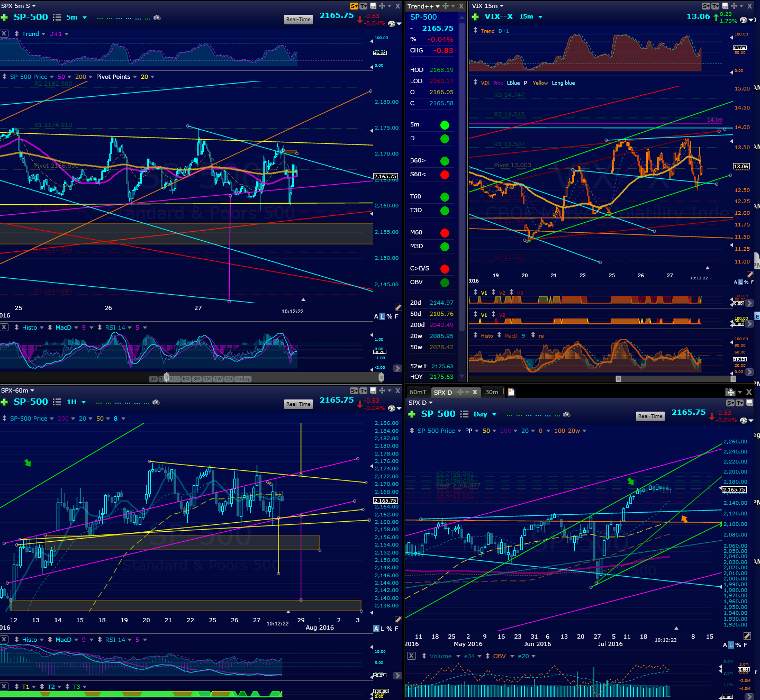
Task: Open the Day interval dropdown in the SPX D chart
Action: coord(494,414)
